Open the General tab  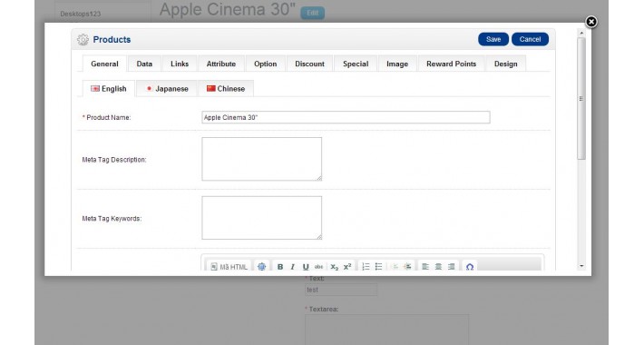coord(104,64)
